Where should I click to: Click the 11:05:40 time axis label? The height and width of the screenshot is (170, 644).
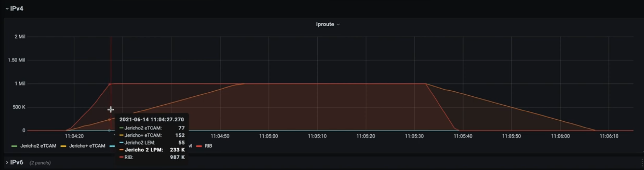[x=463, y=136]
